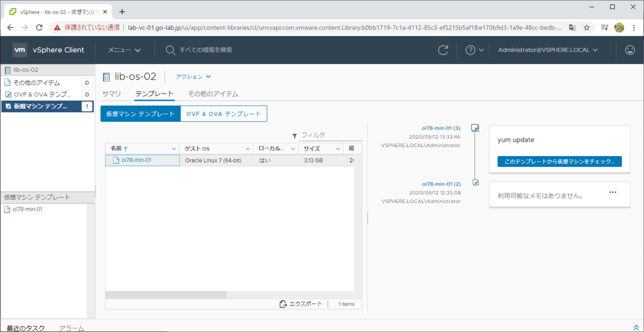Click the table horizontal scrollbar
This screenshot has width=644, height=332.
(166, 295)
